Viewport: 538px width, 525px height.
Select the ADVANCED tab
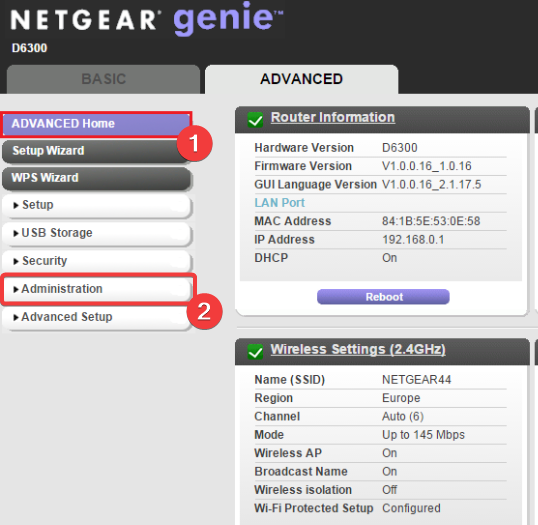(x=302, y=79)
